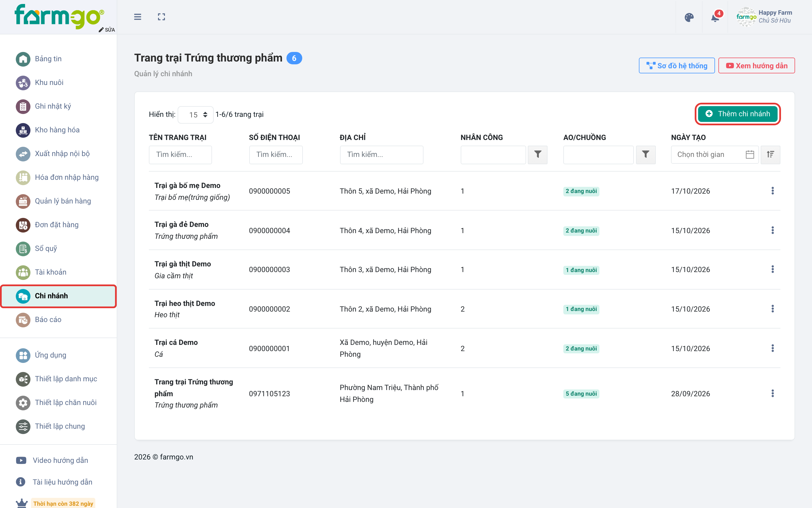Focus Số điện thoại search field
The width and height of the screenshot is (812, 508).
276,155
